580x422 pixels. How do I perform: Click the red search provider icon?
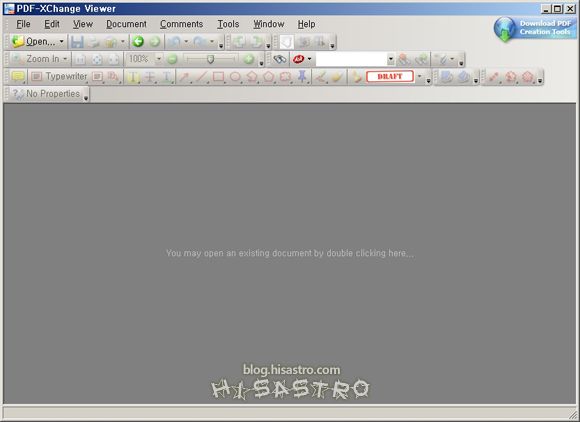pos(298,59)
